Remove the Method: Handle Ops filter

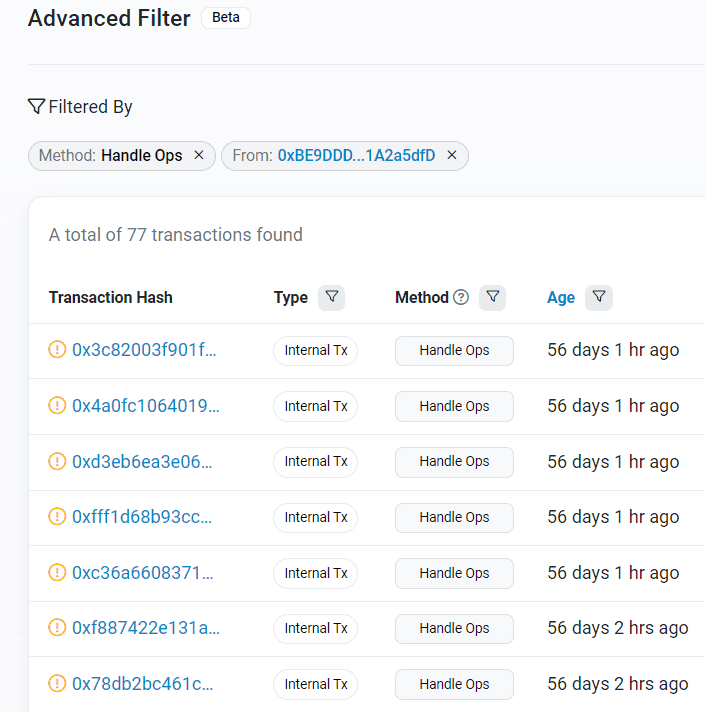[x=198, y=156]
